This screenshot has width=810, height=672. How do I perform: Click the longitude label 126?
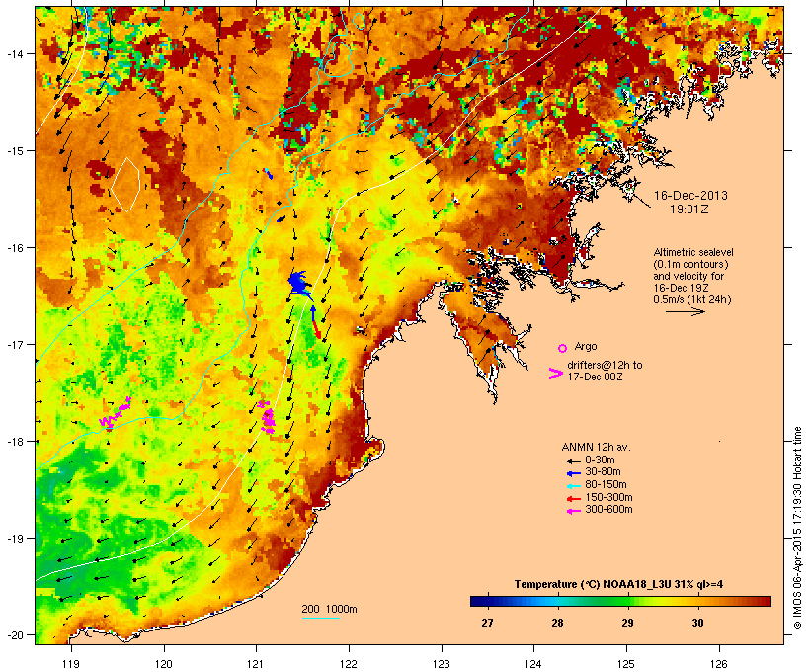pos(718,664)
